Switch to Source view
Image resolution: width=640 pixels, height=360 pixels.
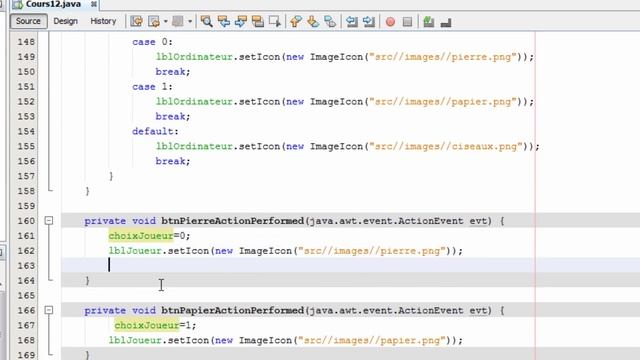coord(28,21)
